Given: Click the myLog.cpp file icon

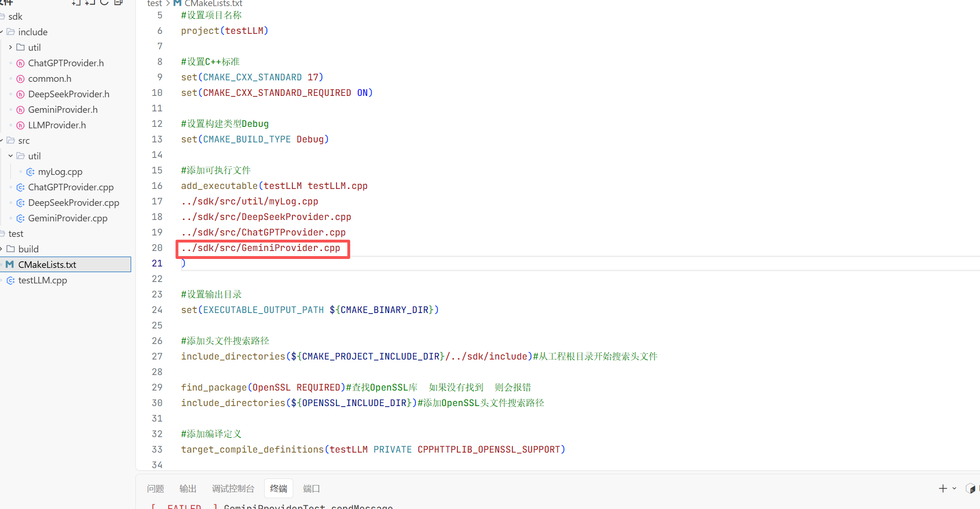Looking at the screenshot, I should 31,172.
